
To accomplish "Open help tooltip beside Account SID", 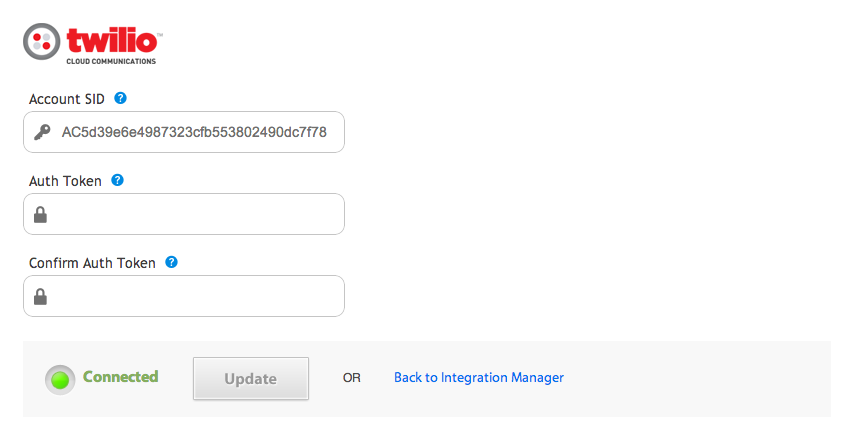I will pyautogui.click(x=120, y=98).
